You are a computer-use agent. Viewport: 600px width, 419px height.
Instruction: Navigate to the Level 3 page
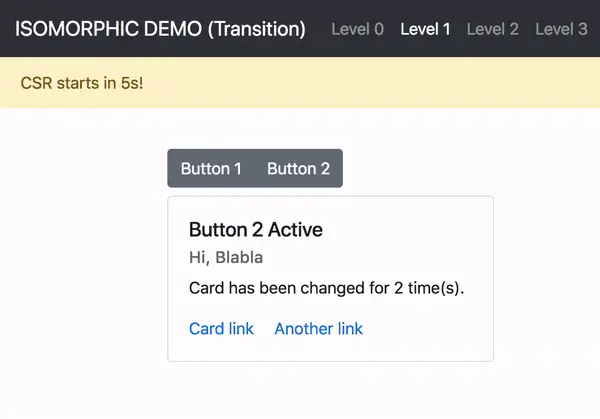(561, 29)
